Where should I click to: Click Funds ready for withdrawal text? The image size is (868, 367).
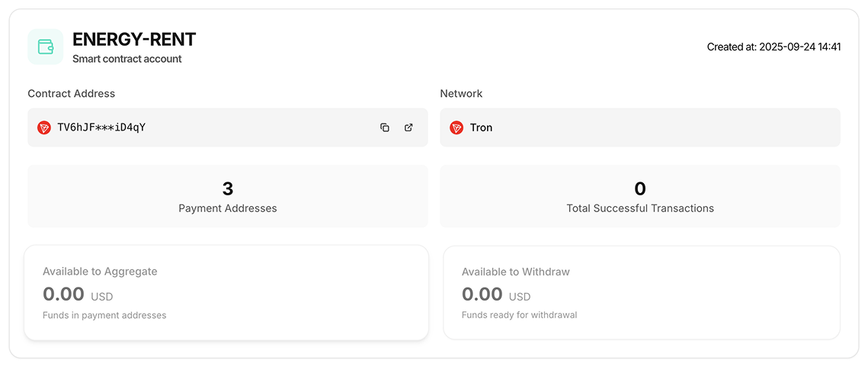519,315
